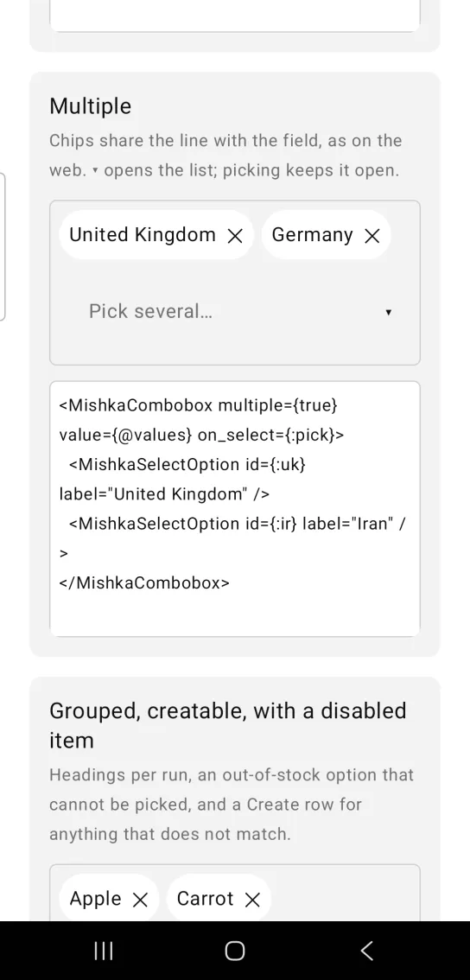Select the Germany chip label

[x=312, y=236]
